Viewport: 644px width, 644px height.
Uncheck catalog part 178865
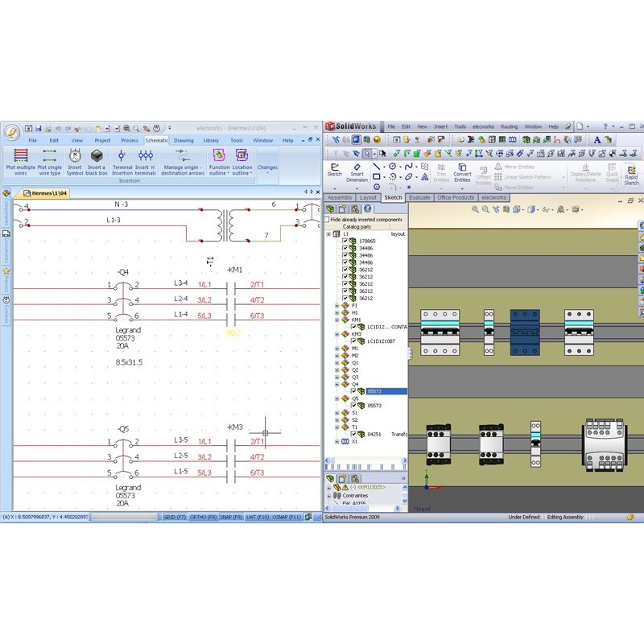(345, 241)
